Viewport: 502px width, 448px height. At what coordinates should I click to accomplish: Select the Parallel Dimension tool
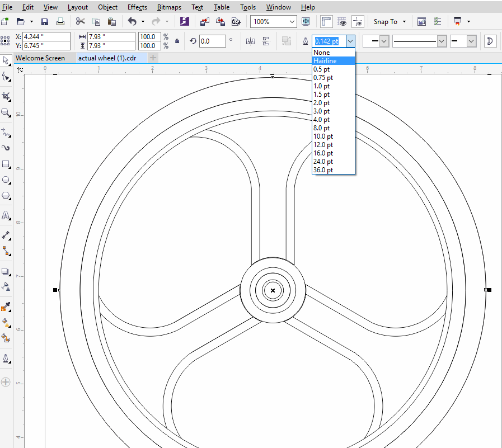pyautogui.click(x=6, y=235)
